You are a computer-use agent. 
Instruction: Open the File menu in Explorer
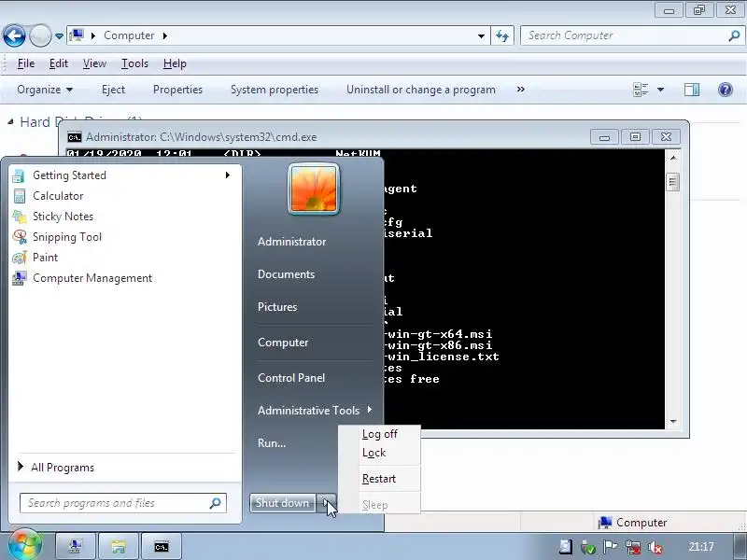point(26,63)
